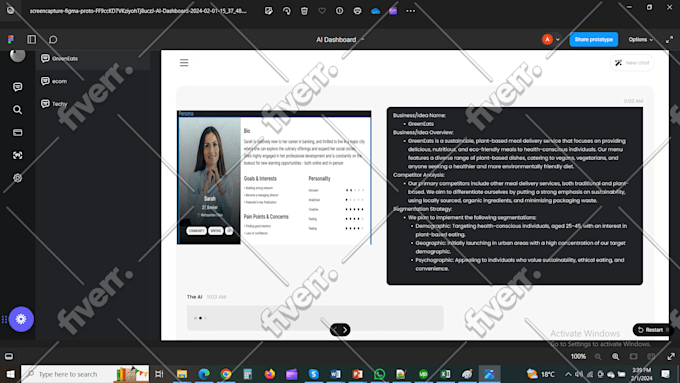Open the Windows Start button
The height and width of the screenshot is (383, 680).
coord(10,374)
